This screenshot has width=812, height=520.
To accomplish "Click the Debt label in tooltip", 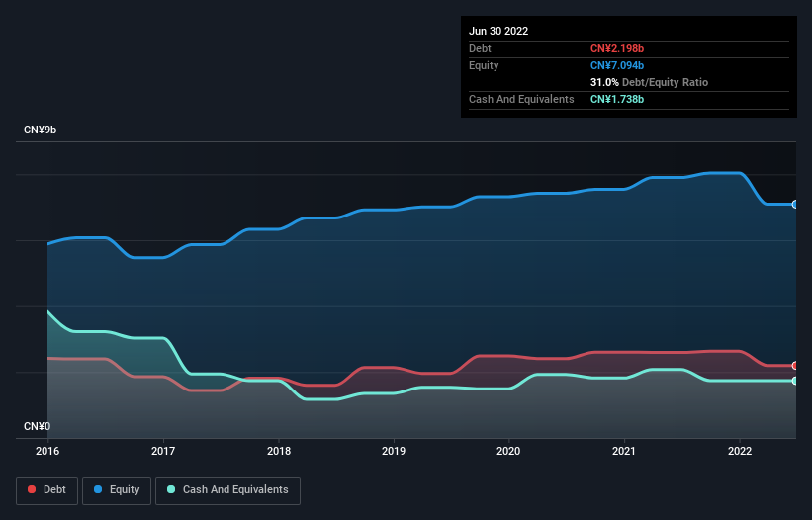I will click(x=480, y=48).
